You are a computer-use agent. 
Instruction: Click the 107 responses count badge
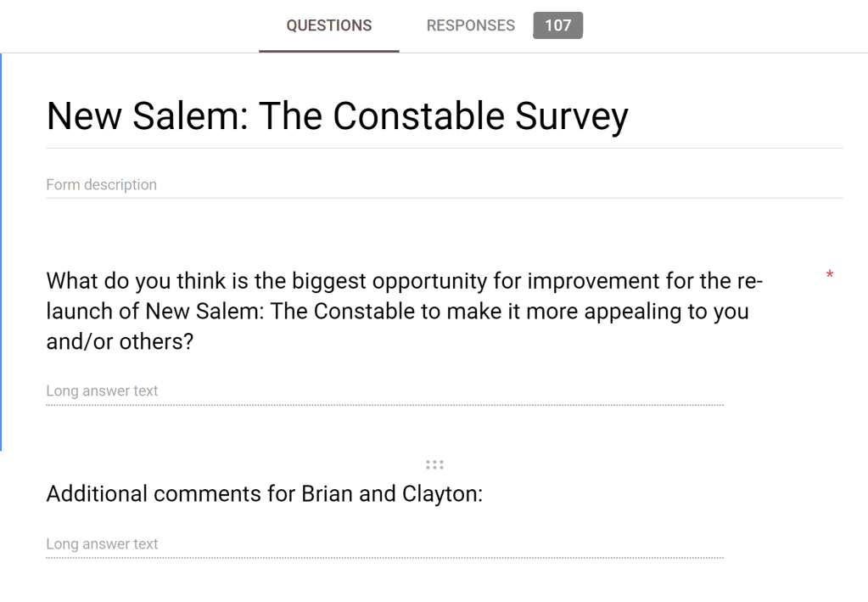coord(557,25)
